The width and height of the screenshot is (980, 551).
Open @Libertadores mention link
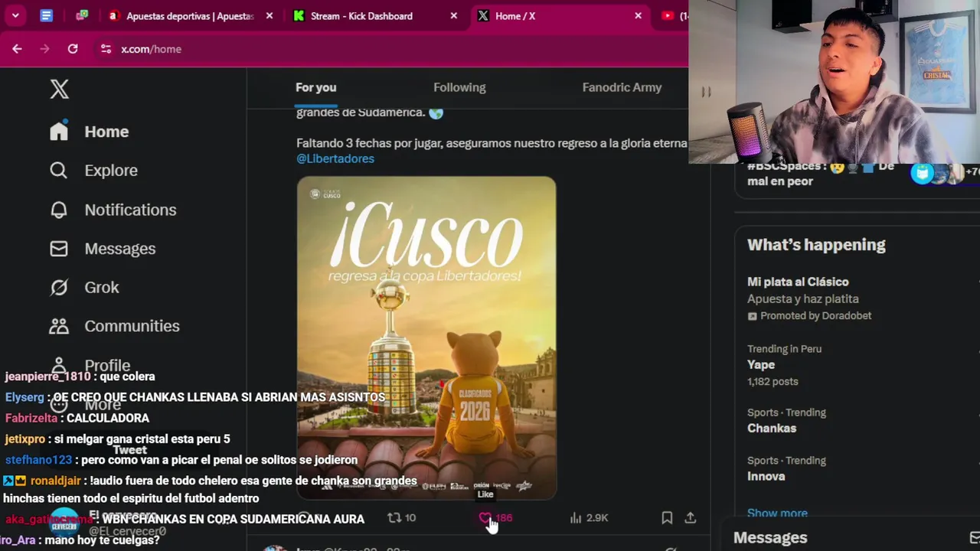(x=335, y=158)
